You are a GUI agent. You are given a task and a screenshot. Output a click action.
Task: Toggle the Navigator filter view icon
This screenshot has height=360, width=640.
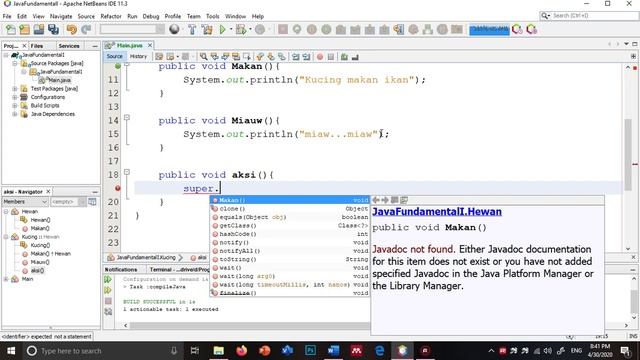tap(93, 202)
